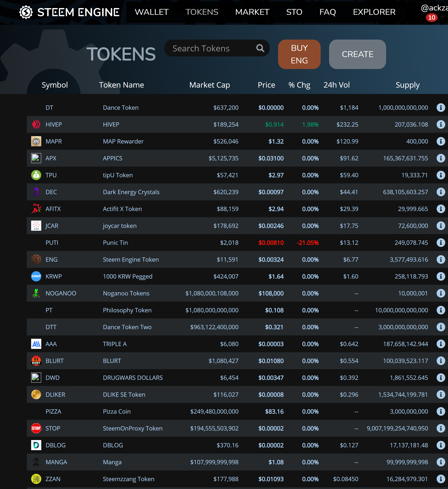Click the ZZAN token yellow logo
448x489 pixels.
click(x=36, y=479)
